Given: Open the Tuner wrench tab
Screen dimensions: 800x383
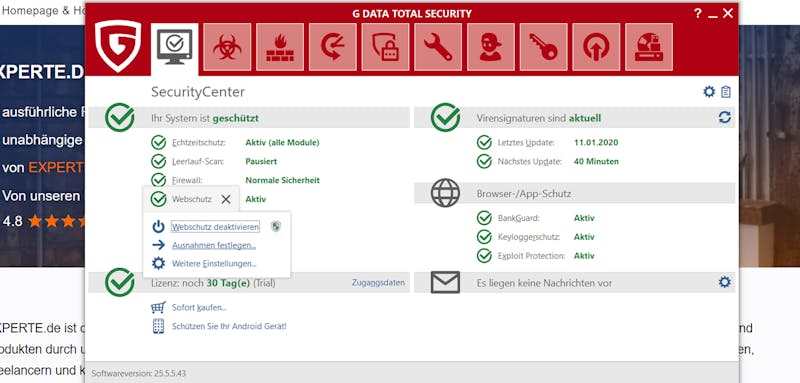Looking at the screenshot, I should (x=438, y=47).
